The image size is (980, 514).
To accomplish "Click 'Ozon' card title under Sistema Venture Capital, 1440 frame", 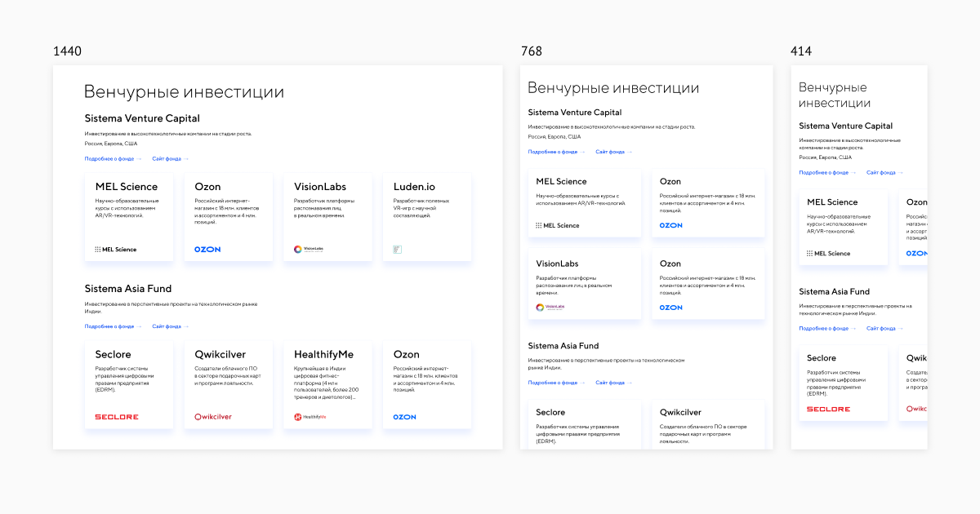I will [207, 187].
